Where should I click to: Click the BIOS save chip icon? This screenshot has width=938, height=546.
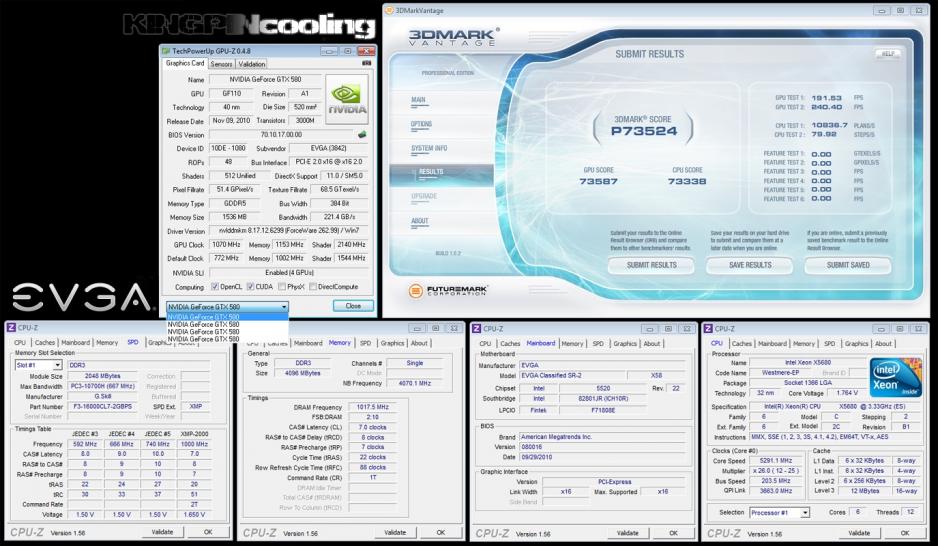[x=362, y=135]
